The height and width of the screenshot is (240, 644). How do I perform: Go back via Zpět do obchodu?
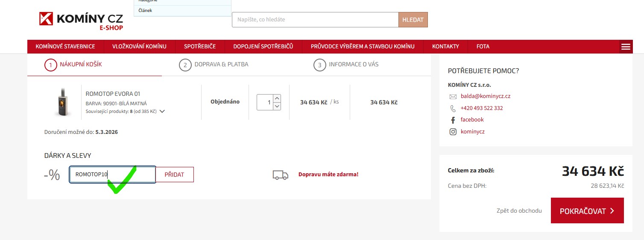click(x=519, y=210)
